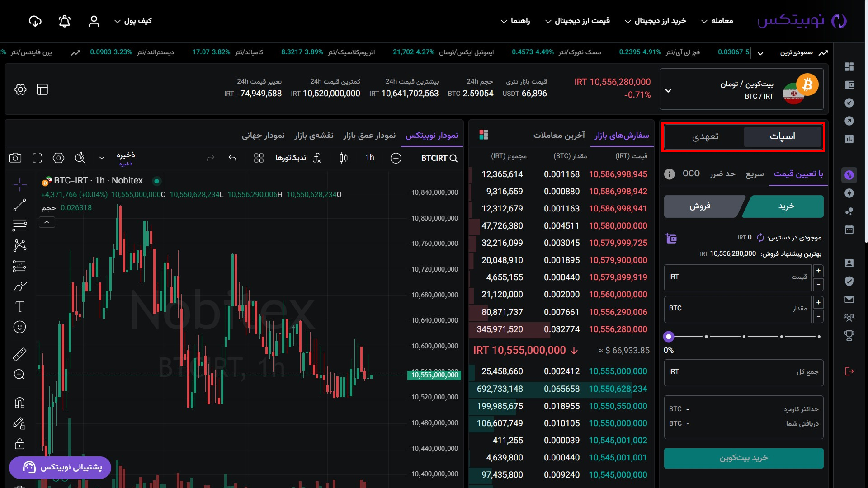Click the Buy Bitcoin (خرید بیت‌کوین) button
868x488 pixels.
click(744, 458)
